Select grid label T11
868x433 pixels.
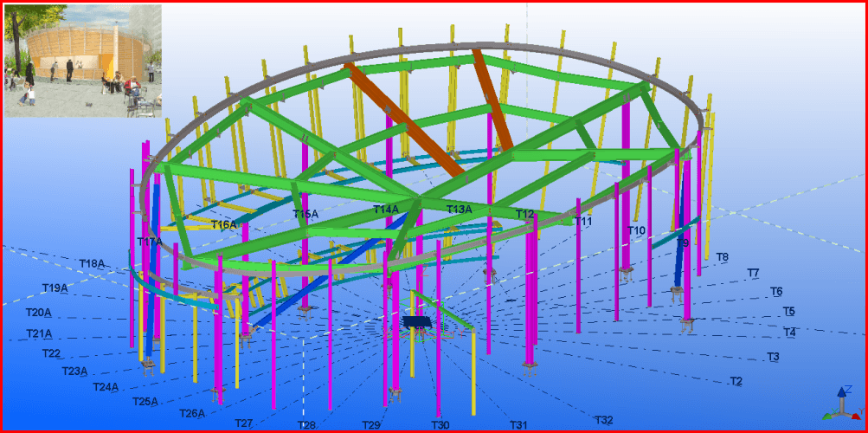click(582, 222)
